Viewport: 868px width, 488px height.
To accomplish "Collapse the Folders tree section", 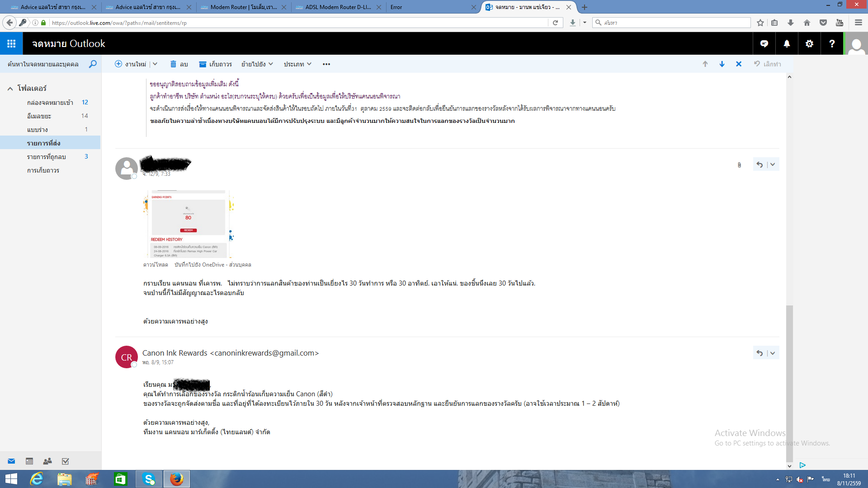I will click(10, 89).
